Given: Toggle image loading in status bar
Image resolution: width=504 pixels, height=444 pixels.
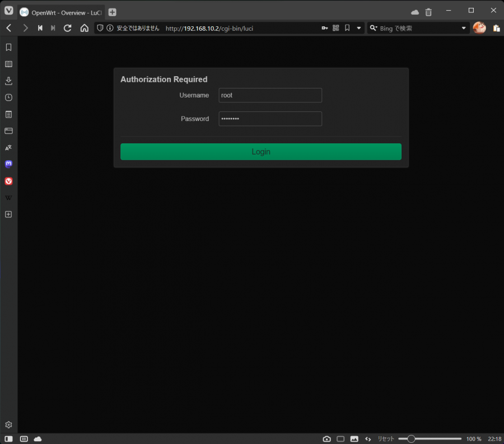Looking at the screenshot, I should [x=354, y=439].
